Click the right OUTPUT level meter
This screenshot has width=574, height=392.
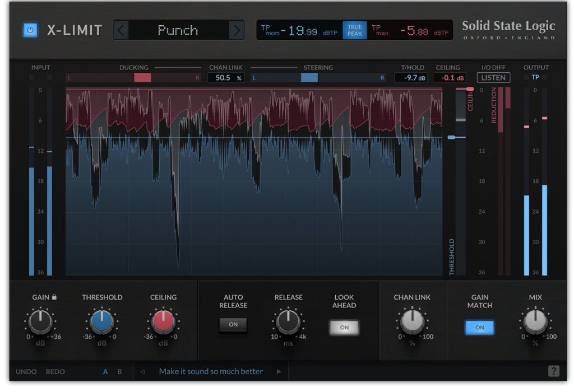point(545,181)
